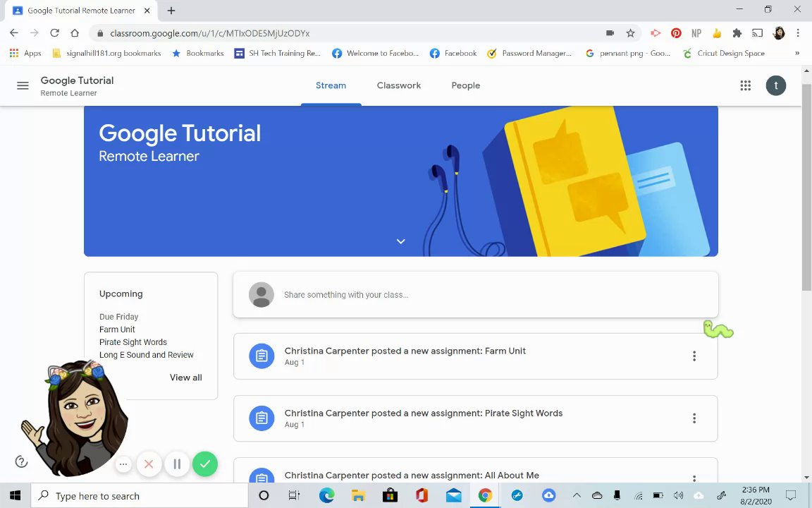
Task: Open recorder's more options ellipsis
Action: pyautogui.click(x=123, y=464)
